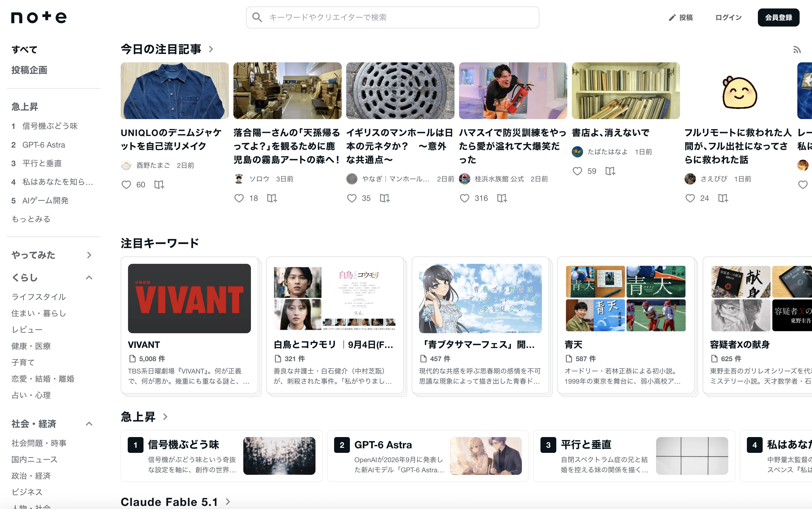Click もっとみる under 急上昇
Image resolution: width=812 pixels, height=509 pixels.
pyautogui.click(x=31, y=219)
